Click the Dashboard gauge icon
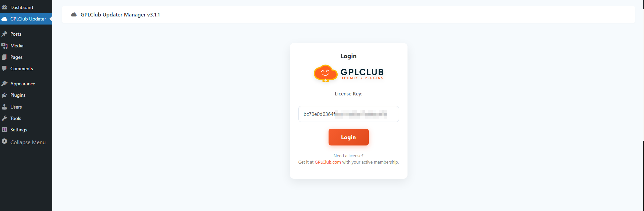The image size is (644, 211). pos(4,7)
